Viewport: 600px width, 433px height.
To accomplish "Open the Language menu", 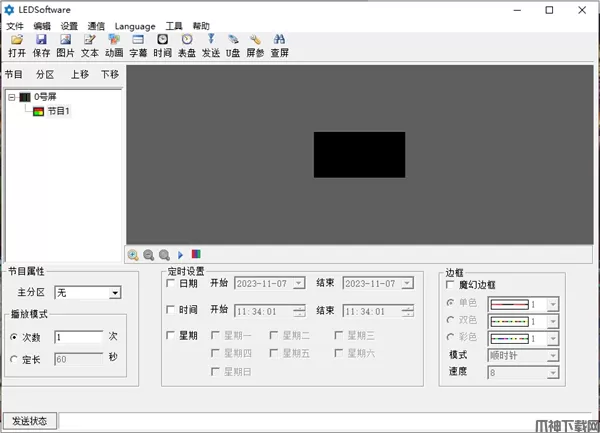I will 135,26.
